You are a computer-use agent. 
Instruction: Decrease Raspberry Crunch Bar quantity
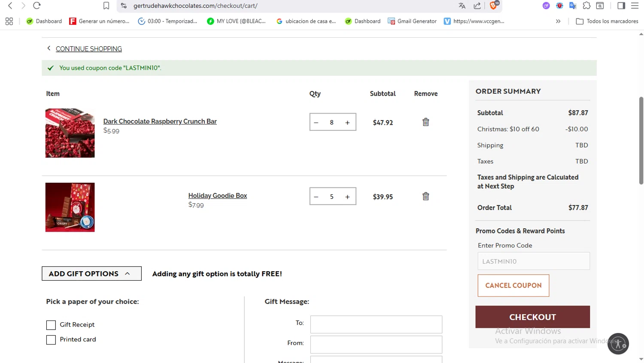[316, 122]
